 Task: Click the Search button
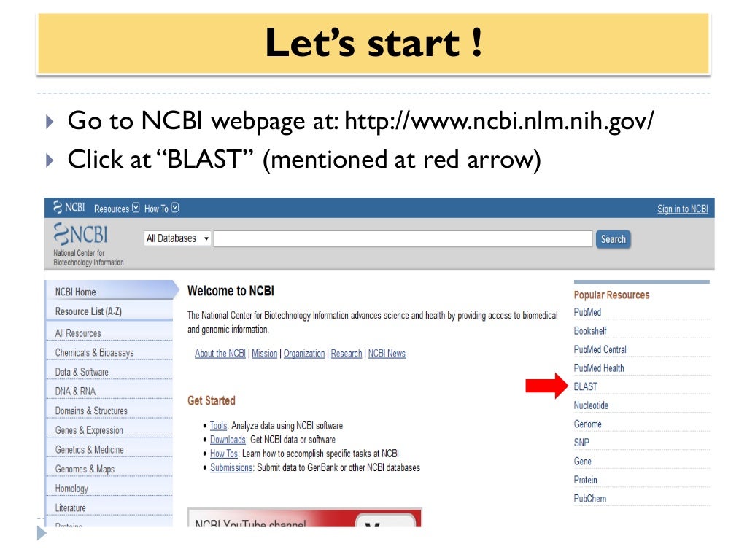coord(613,239)
